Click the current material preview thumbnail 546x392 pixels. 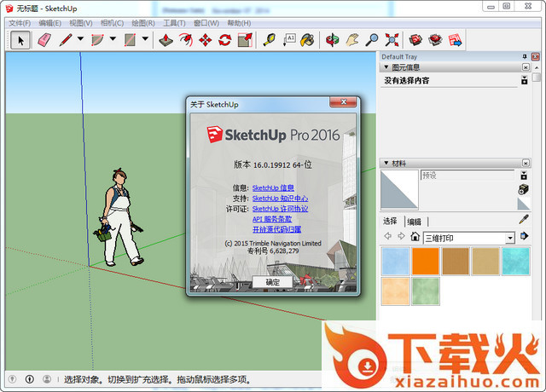coord(399,189)
